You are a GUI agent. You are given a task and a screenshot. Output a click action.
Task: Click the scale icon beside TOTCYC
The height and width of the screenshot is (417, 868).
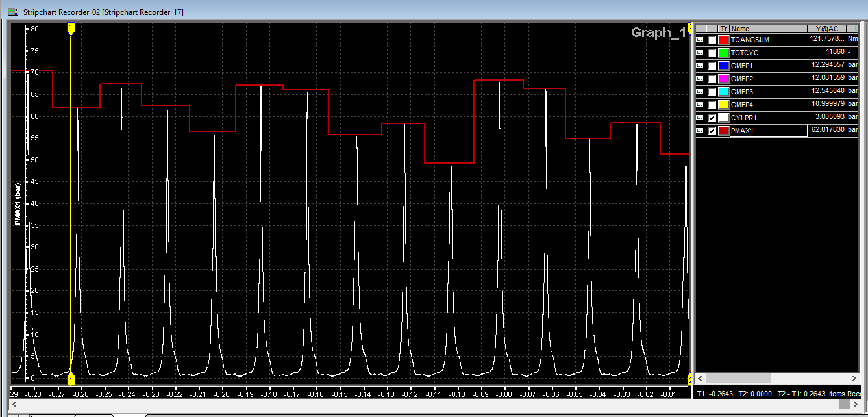[700, 53]
